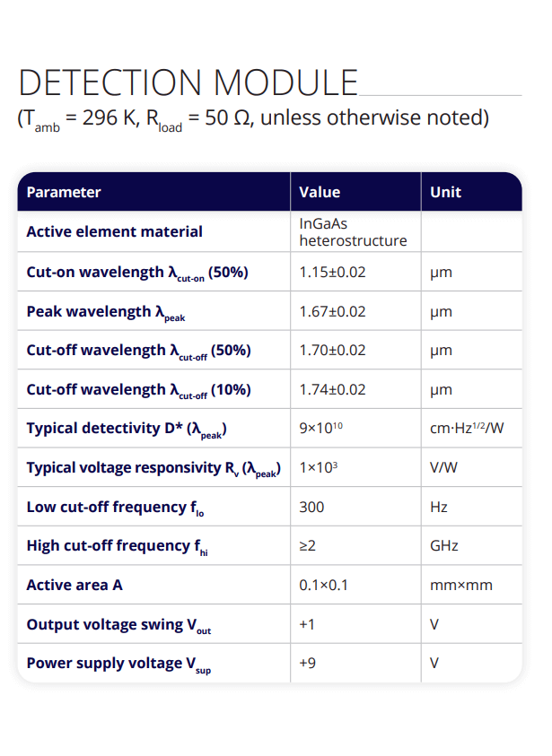Click the Typical voltage responsivity label
Image resolution: width=552 pixels, height=756 pixels.
coord(153,468)
